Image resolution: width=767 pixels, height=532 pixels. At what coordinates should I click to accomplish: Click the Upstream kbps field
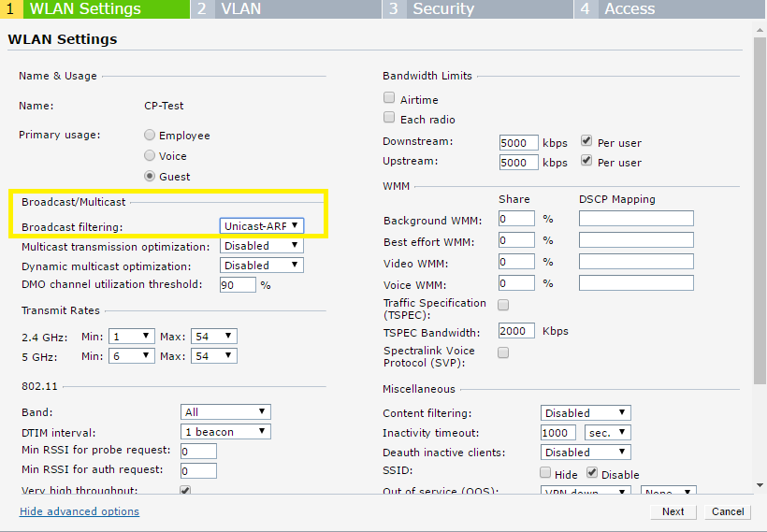(518, 163)
